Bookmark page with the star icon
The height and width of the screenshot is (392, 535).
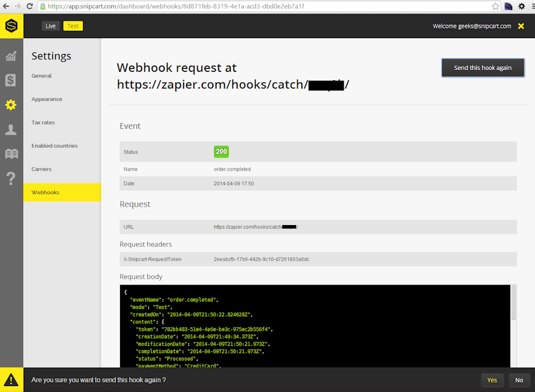[495, 6]
